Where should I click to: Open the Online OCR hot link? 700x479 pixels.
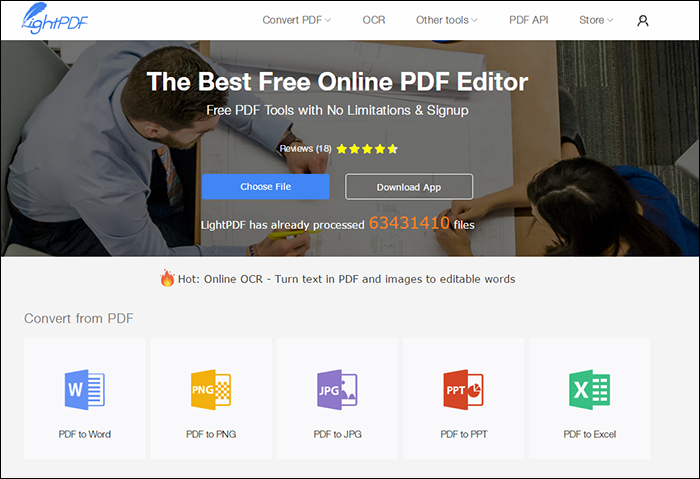point(346,279)
